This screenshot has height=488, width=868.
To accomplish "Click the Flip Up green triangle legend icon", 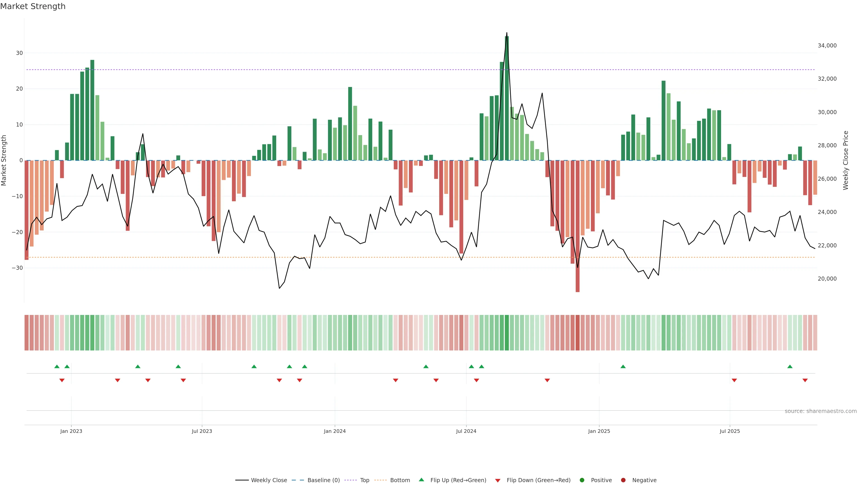I will [421, 480].
